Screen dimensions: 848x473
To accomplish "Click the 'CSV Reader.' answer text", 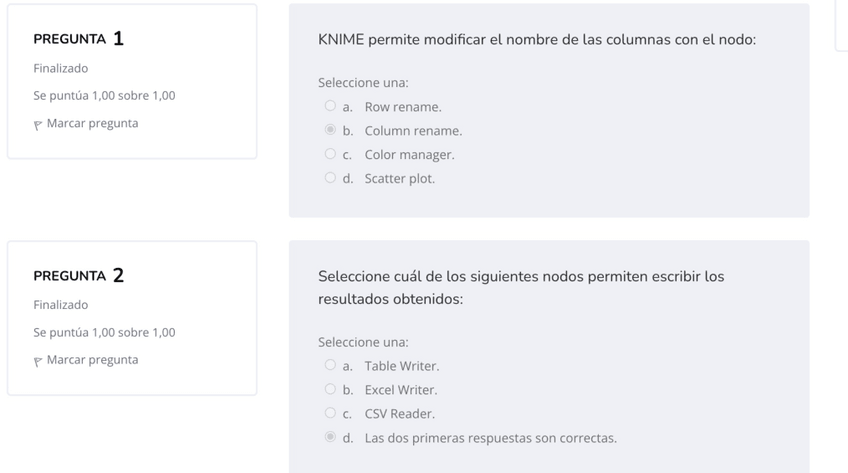I will 400,414.
